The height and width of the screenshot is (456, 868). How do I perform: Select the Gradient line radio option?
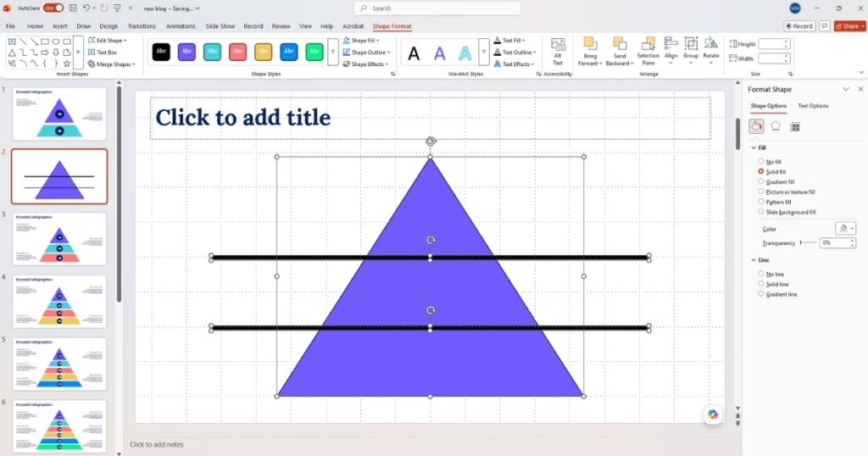click(x=761, y=294)
